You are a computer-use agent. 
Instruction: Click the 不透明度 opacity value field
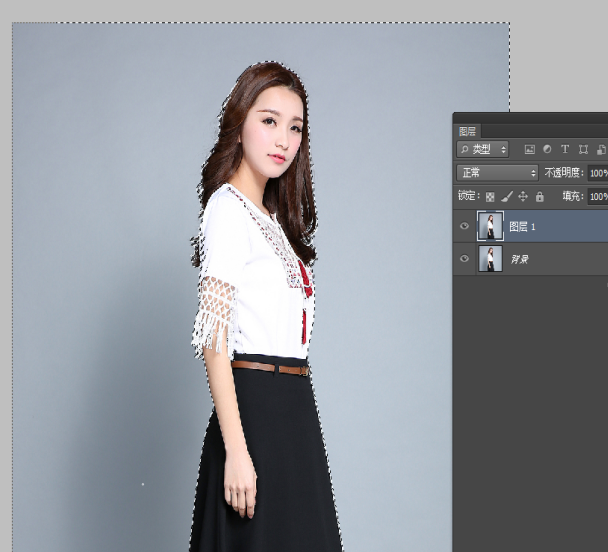(x=598, y=173)
